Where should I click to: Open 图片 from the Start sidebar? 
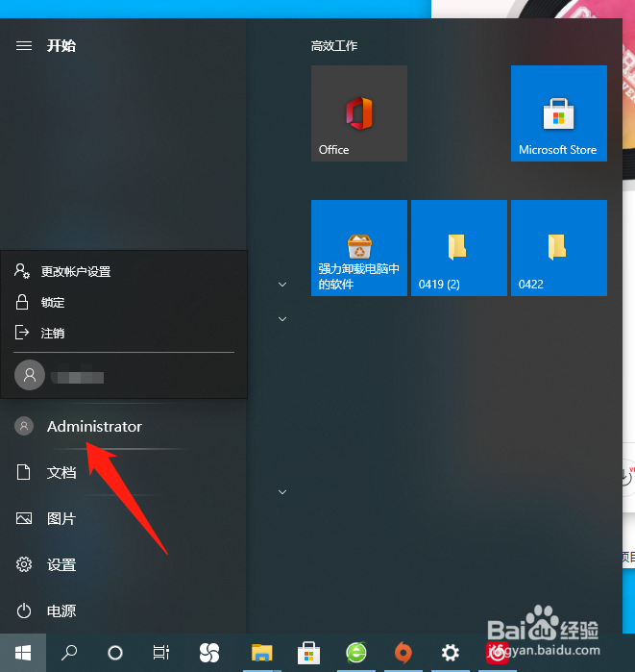(x=124, y=518)
